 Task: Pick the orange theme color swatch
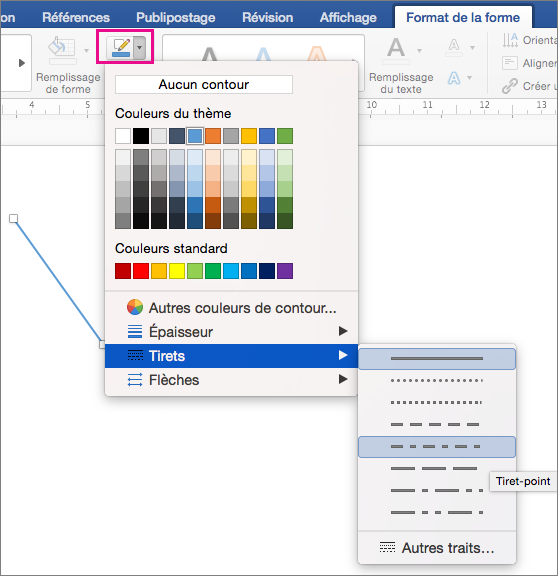coord(213,136)
